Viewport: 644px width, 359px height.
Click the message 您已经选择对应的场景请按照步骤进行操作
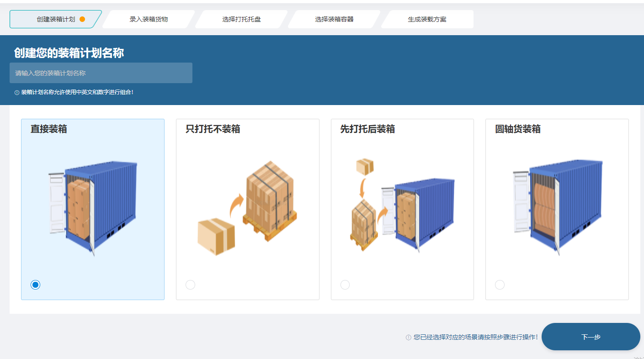click(476, 338)
